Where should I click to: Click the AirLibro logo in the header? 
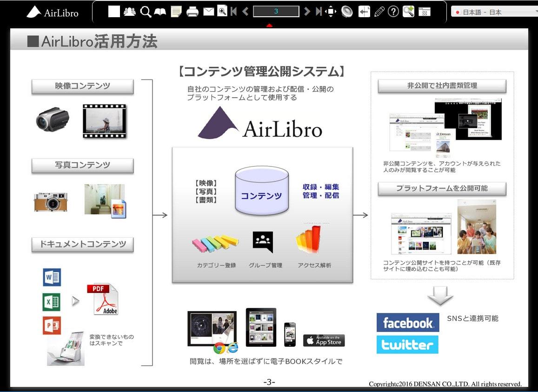[53, 13]
